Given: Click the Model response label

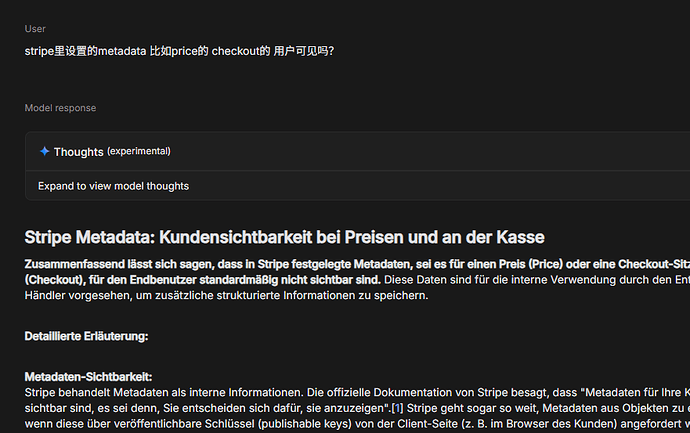Looking at the screenshot, I should pyautogui.click(x=60, y=108).
